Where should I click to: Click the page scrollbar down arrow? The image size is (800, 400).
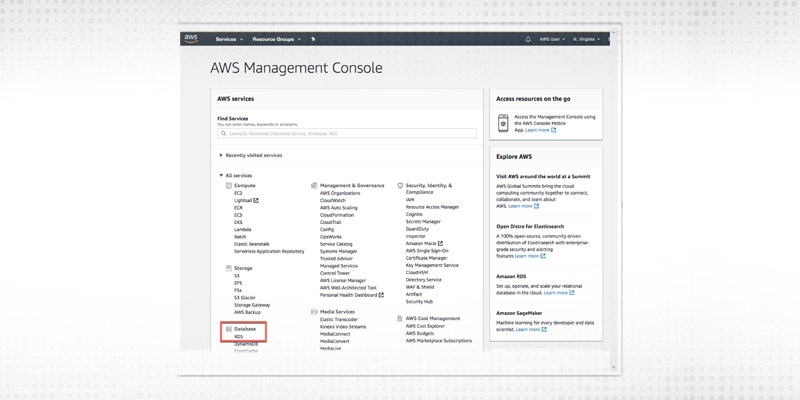coord(613,367)
